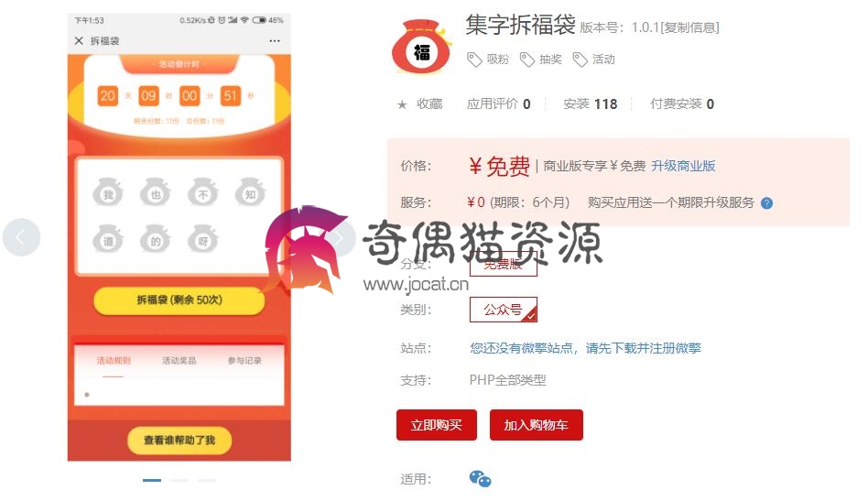Click the tag icon labeled 吸粉
This screenshot has height=501, width=868.
[x=474, y=60]
